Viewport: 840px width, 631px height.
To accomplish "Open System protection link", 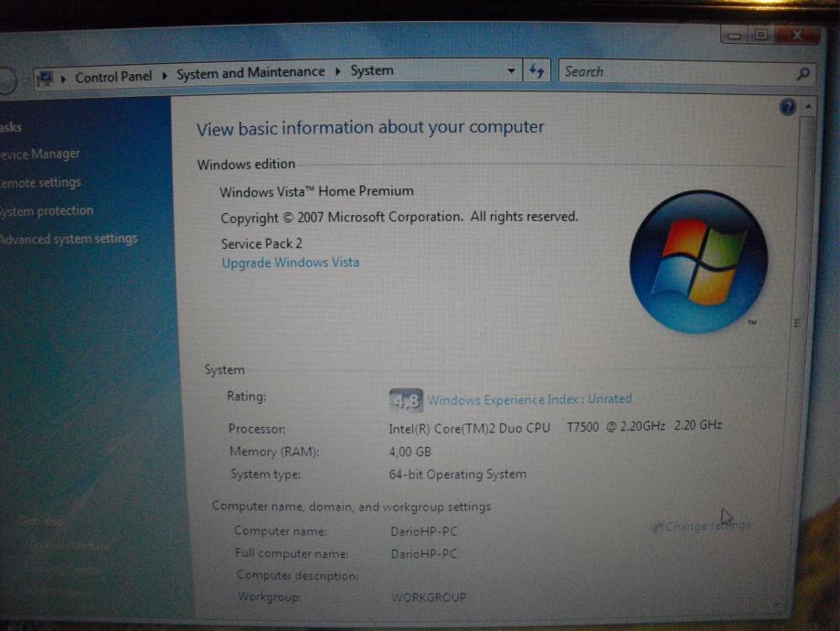I will coord(47,211).
